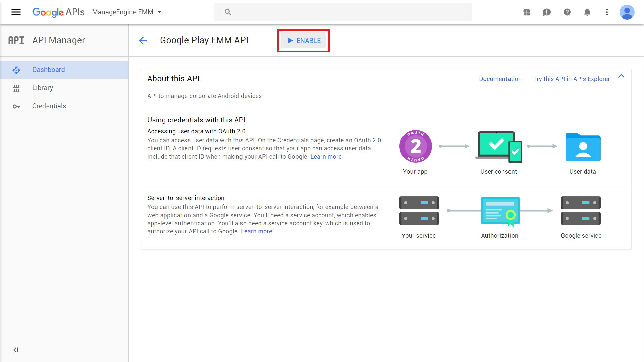
Task: Open the Documentation link
Action: pos(500,79)
